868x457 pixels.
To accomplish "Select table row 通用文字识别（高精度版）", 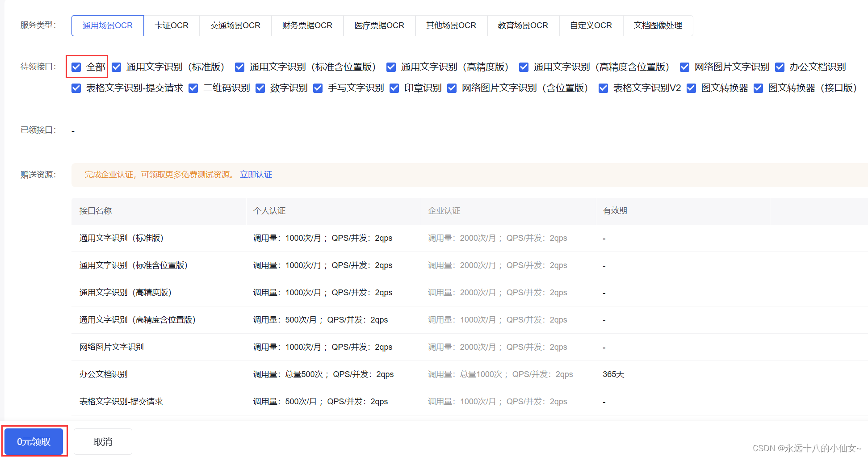I will [470, 293].
